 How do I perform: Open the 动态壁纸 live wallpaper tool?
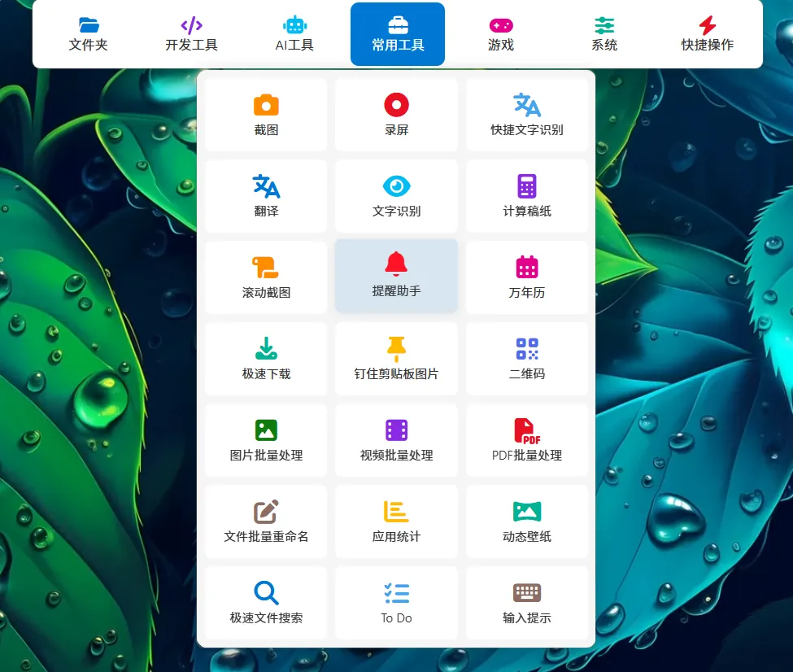coord(527,521)
